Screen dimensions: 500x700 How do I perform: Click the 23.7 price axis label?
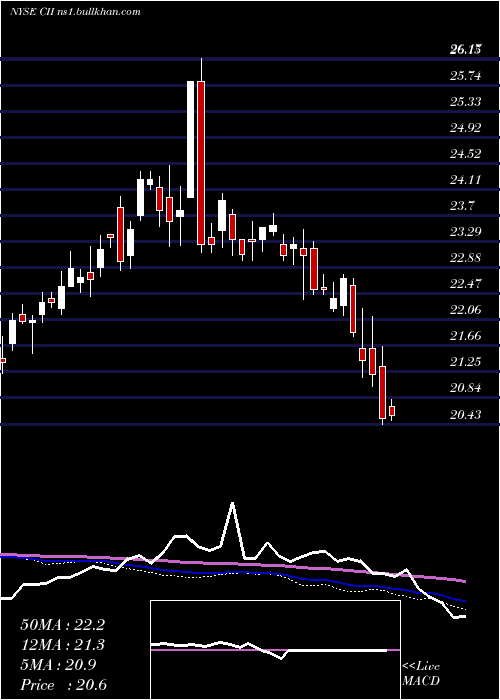pyautogui.click(x=462, y=206)
